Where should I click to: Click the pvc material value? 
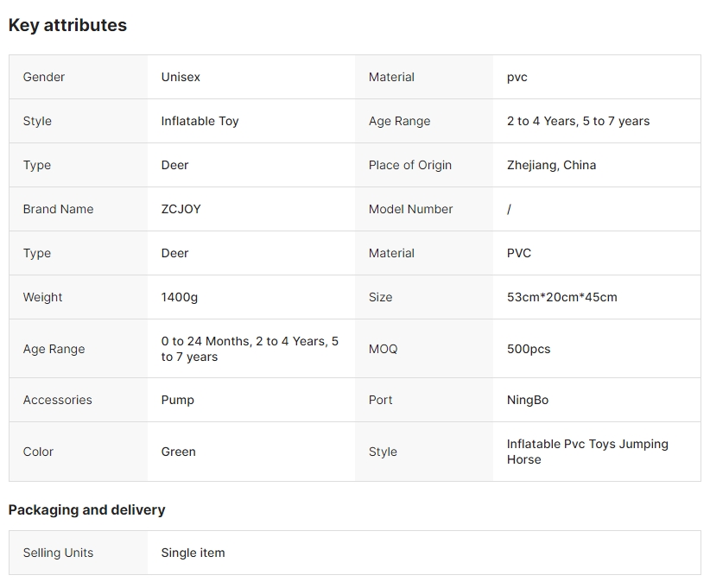pos(517,77)
